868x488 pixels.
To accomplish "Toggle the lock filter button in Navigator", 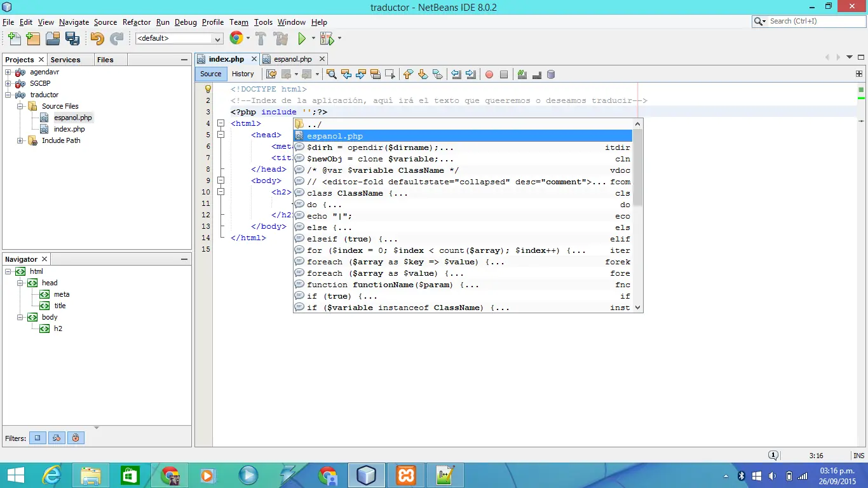I will tap(76, 438).
